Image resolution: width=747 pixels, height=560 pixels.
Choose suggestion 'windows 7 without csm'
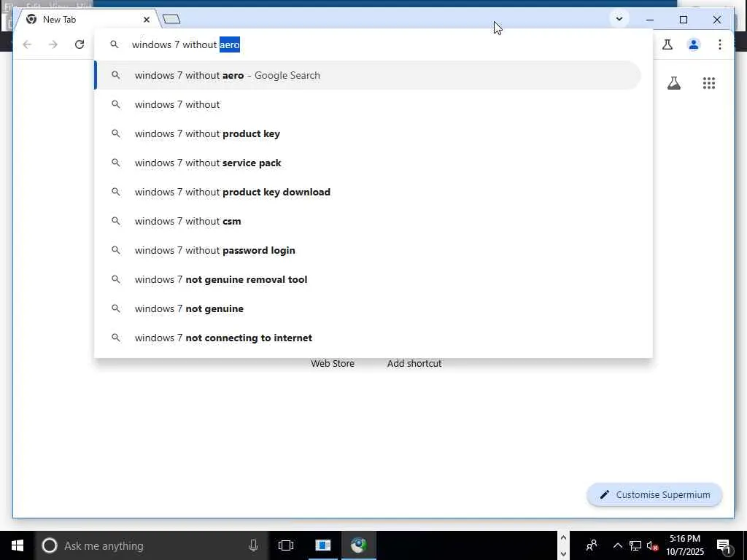click(x=368, y=221)
